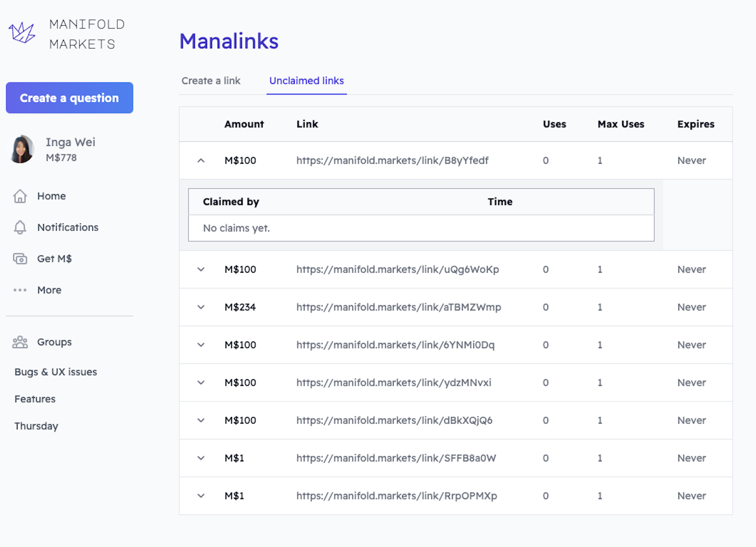The image size is (756, 547).
Task: Collapse the B8yYfedf link row
Action: click(x=201, y=160)
